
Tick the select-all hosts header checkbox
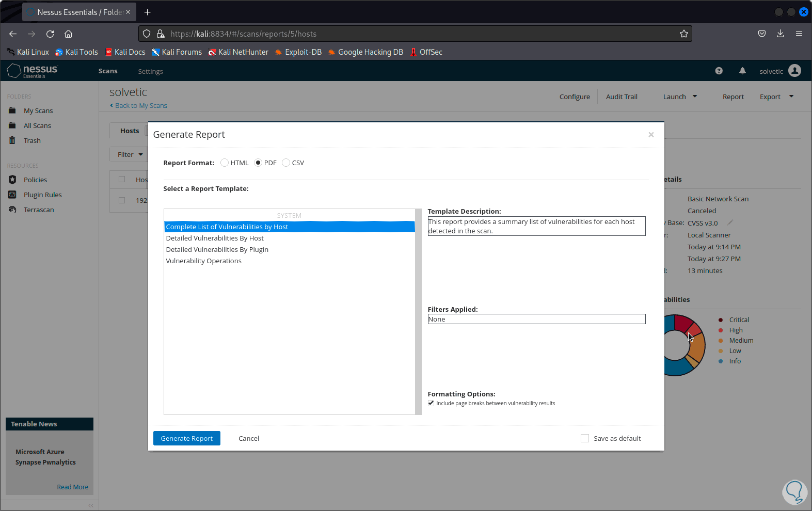122,179
